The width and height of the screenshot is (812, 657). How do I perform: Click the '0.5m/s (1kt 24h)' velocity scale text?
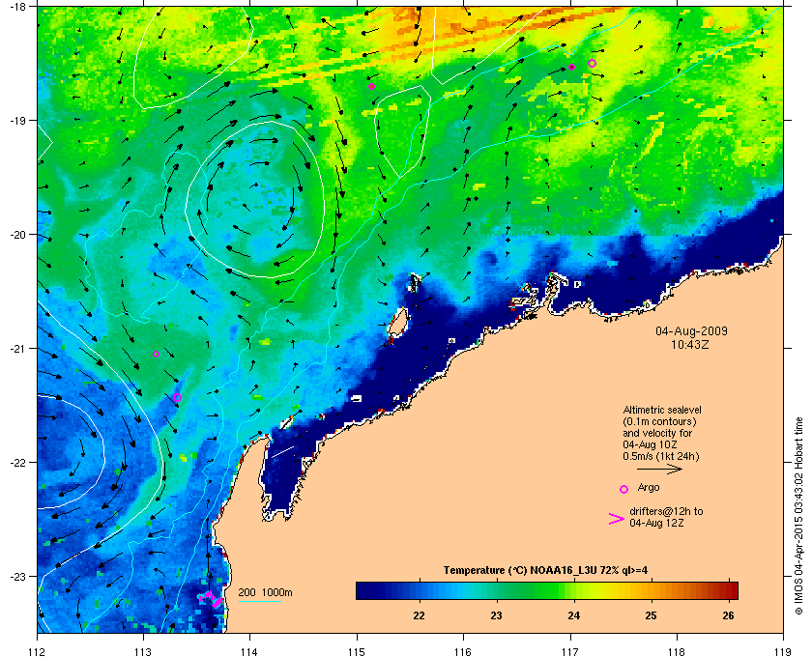tap(661, 457)
